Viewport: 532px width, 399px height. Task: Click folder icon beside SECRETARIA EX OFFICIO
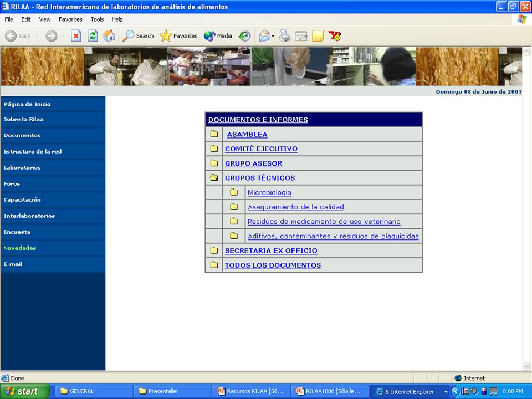214,250
